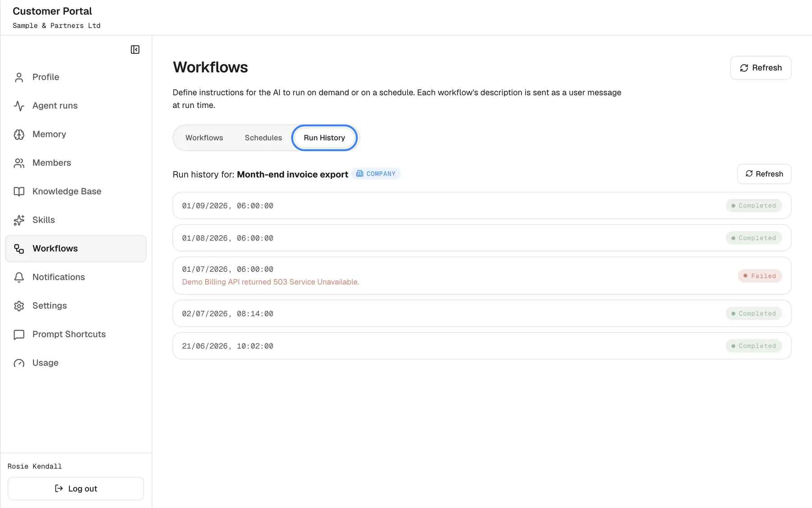Click the Failed status badge
This screenshot has height=508, width=812.
760,276
